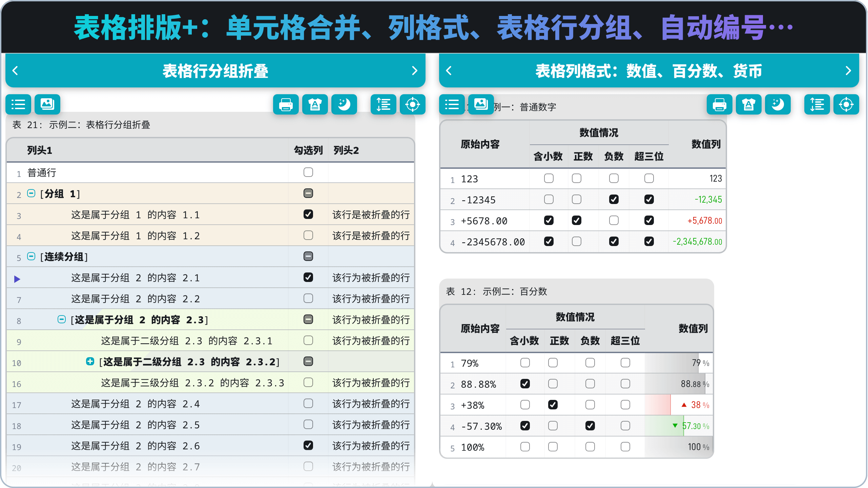
Task: Go to the previous slide of 表格列格式 panel
Action: pyautogui.click(x=449, y=70)
